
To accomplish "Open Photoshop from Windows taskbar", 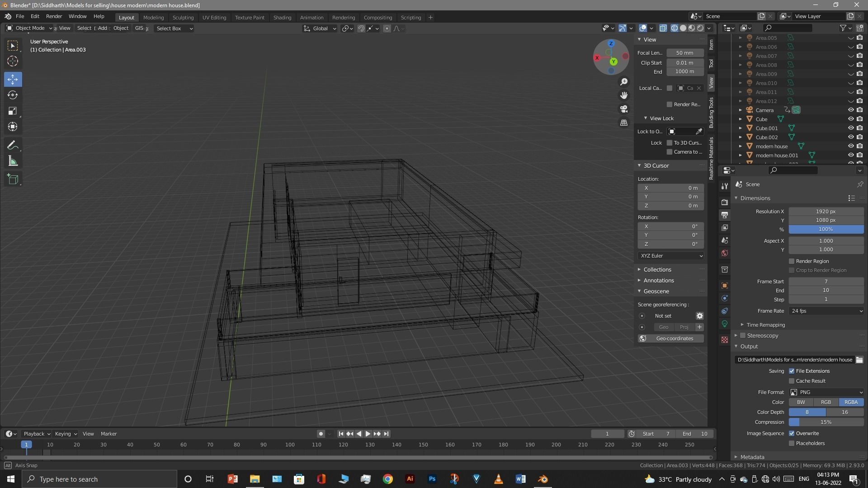I will (x=432, y=479).
